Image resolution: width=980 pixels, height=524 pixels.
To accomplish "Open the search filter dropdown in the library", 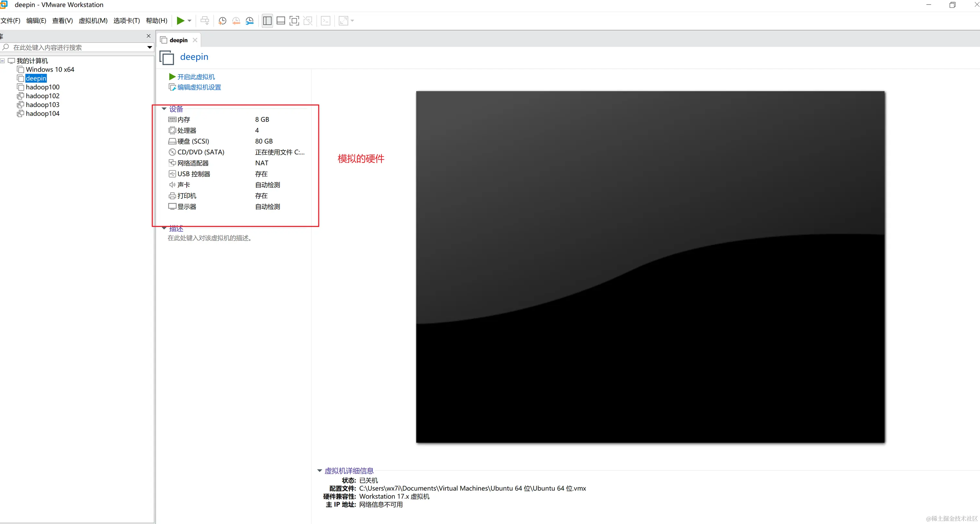I will [x=149, y=47].
